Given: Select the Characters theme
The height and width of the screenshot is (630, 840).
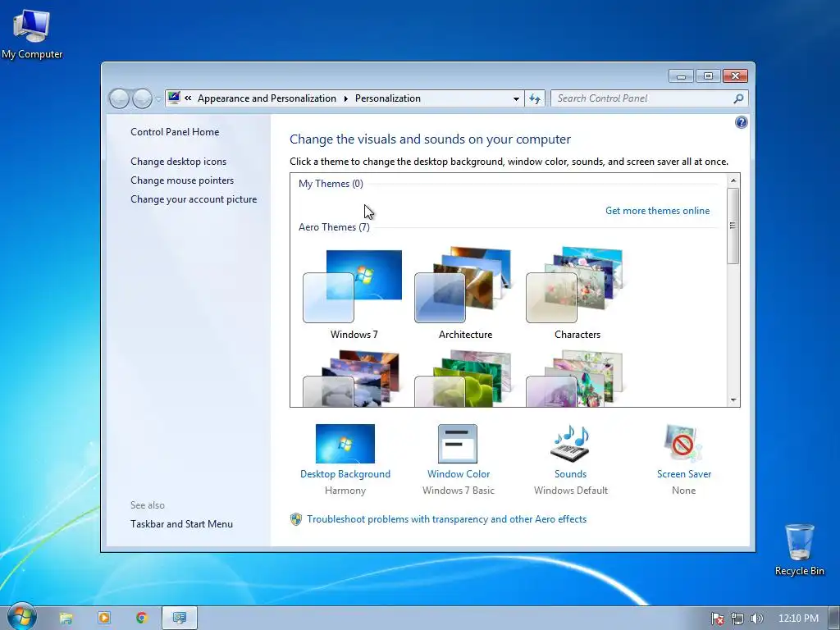Looking at the screenshot, I should 577,294.
